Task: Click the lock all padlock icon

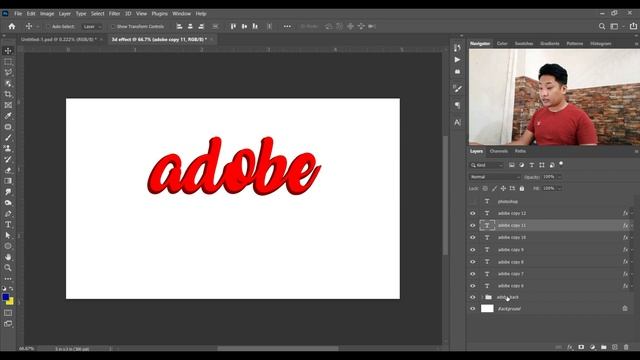Action: pos(522,189)
